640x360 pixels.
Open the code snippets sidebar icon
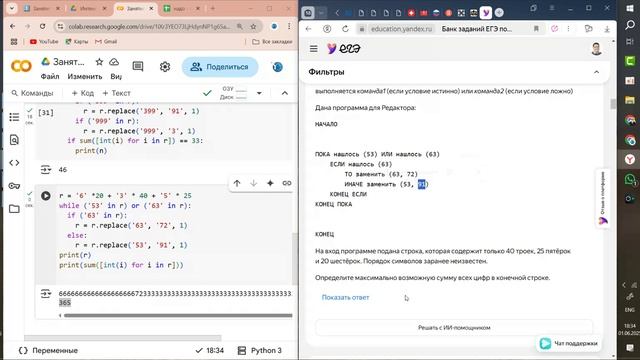[14, 163]
